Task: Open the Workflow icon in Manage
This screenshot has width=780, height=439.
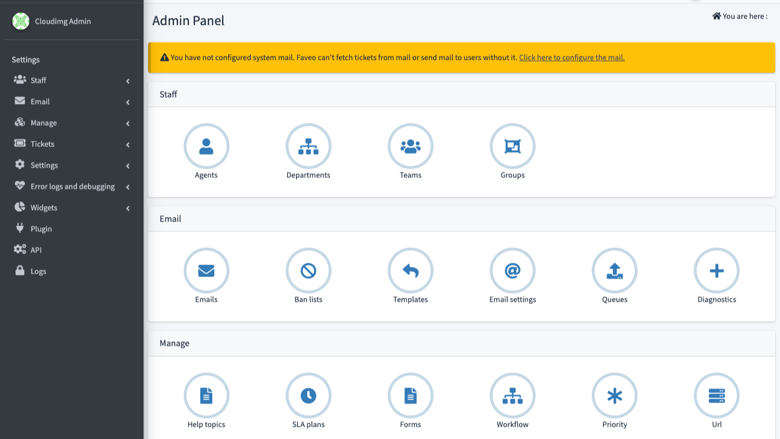Action: click(x=512, y=395)
